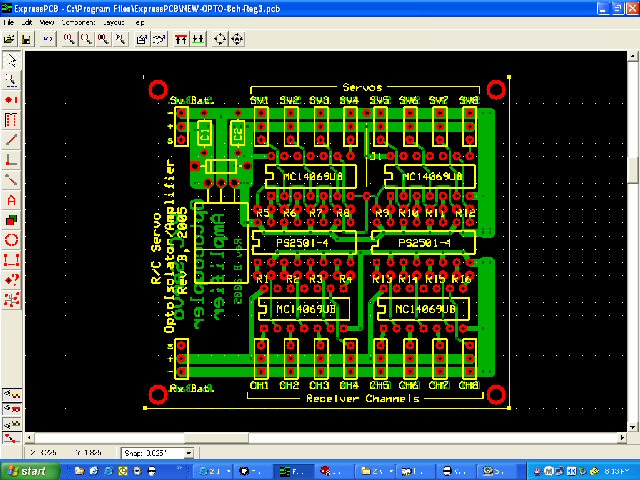Open the Edit menu
640x480 pixels.
[27, 22]
